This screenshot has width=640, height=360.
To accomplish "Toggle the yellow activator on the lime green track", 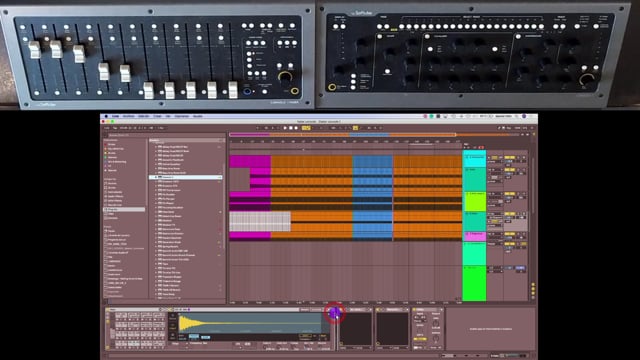I will [509, 194].
